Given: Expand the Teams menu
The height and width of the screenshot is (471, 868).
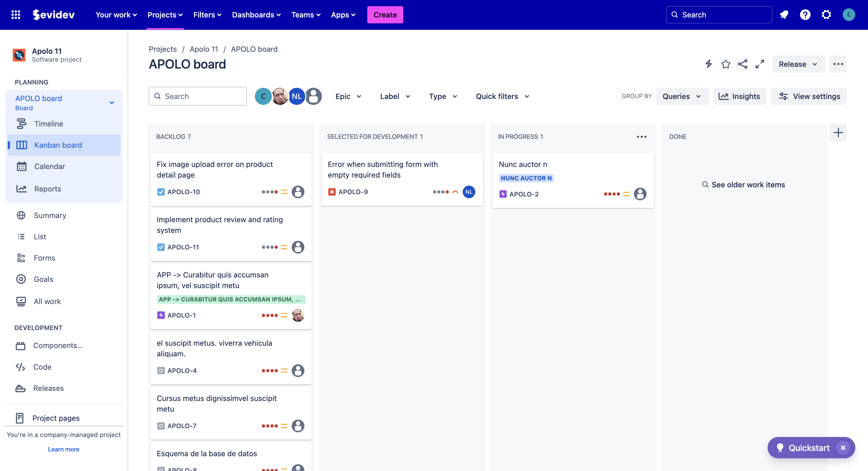Looking at the screenshot, I should coord(306,14).
